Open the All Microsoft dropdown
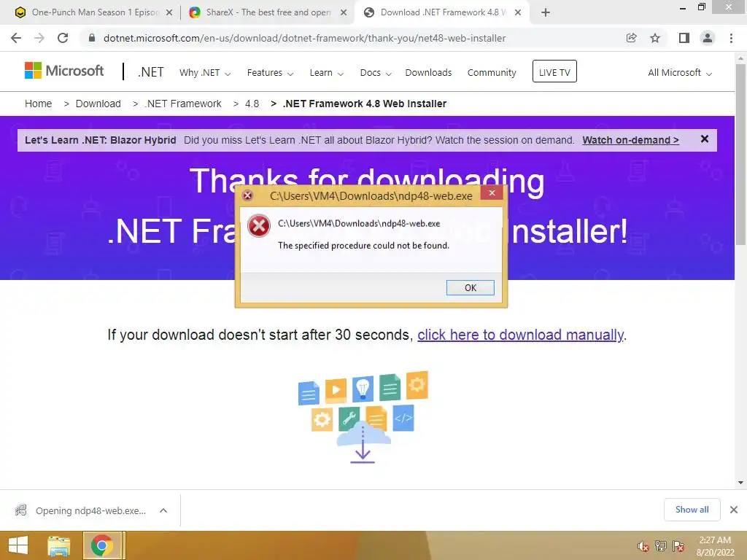Viewport: 747px width, 560px height. (x=680, y=73)
